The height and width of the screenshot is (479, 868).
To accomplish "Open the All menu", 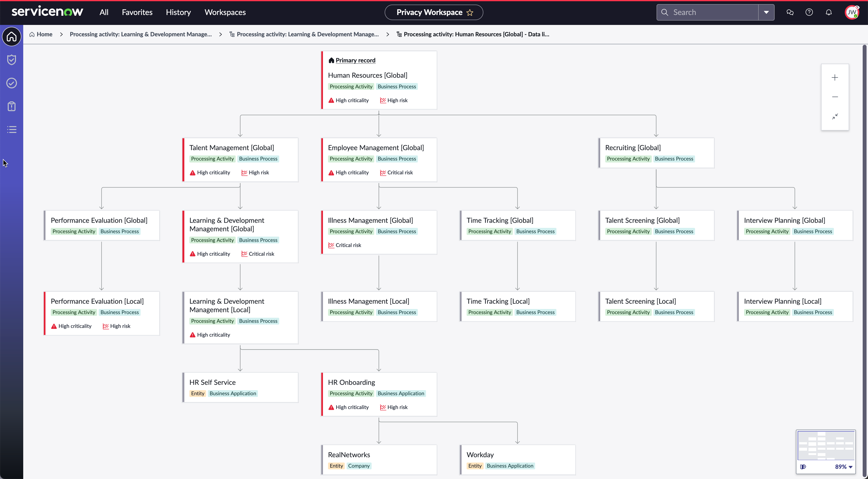I will point(104,13).
